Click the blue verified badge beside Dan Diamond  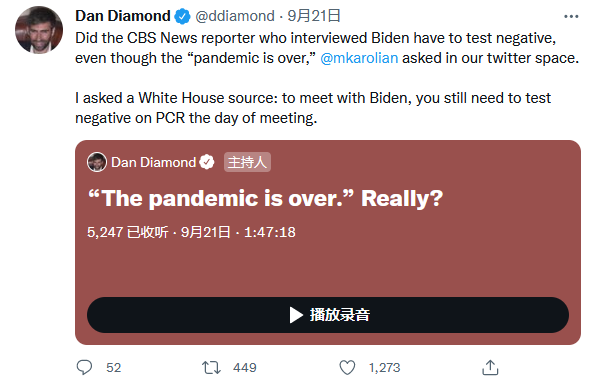pyautogui.click(x=182, y=16)
